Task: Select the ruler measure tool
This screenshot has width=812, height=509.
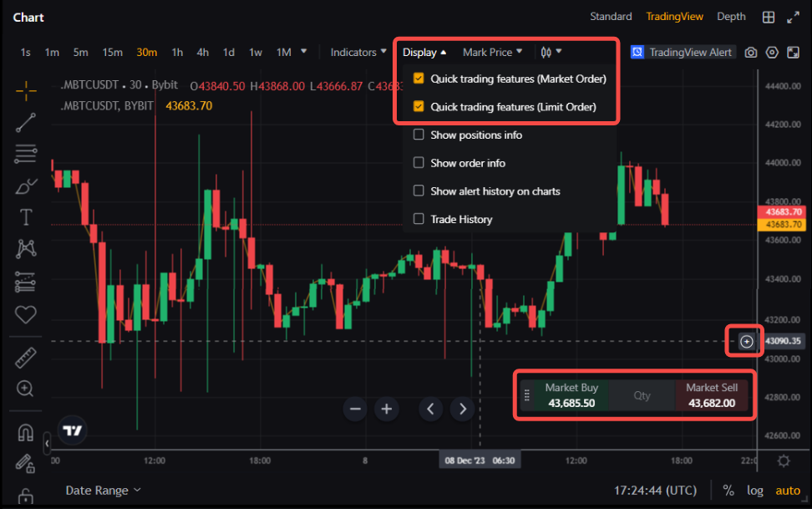Action: pyautogui.click(x=26, y=358)
